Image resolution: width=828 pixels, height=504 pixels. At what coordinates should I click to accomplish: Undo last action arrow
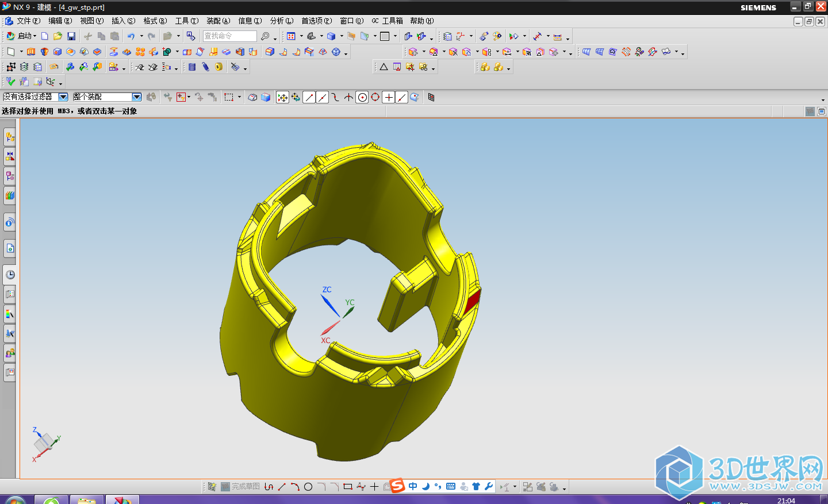[x=131, y=36]
